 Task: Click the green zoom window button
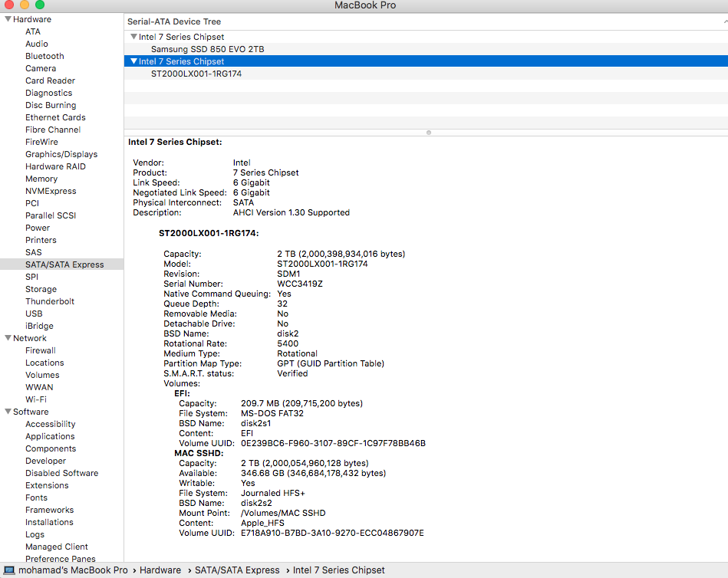[40, 5]
